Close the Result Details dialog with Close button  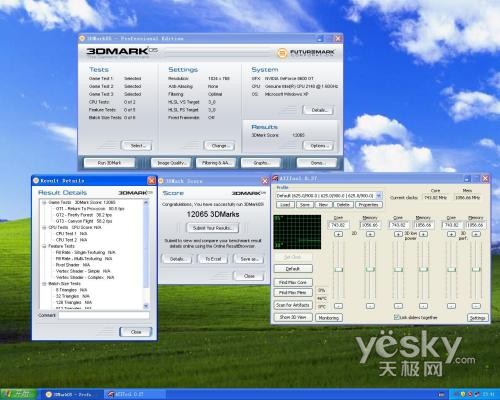pyautogui.click(x=136, y=332)
